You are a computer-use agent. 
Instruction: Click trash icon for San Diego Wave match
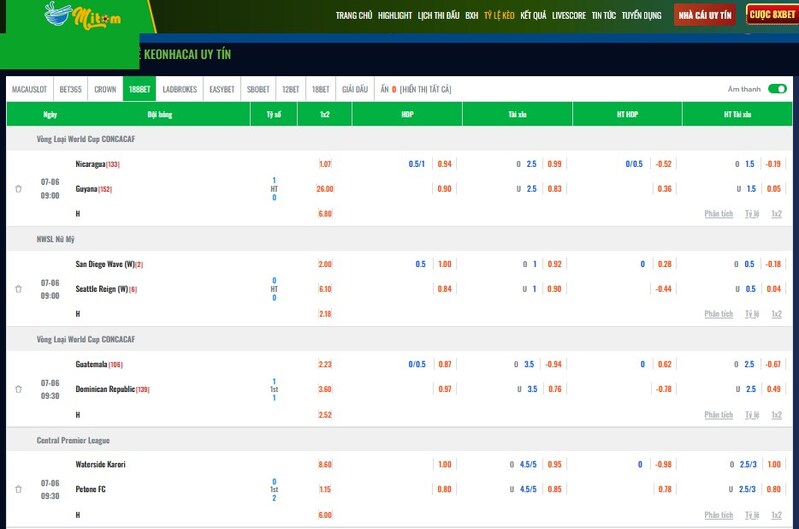(x=18, y=289)
